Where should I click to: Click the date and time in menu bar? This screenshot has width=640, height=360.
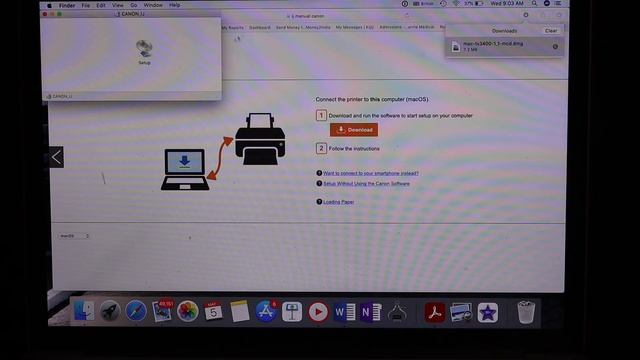[x=507, y=4]
